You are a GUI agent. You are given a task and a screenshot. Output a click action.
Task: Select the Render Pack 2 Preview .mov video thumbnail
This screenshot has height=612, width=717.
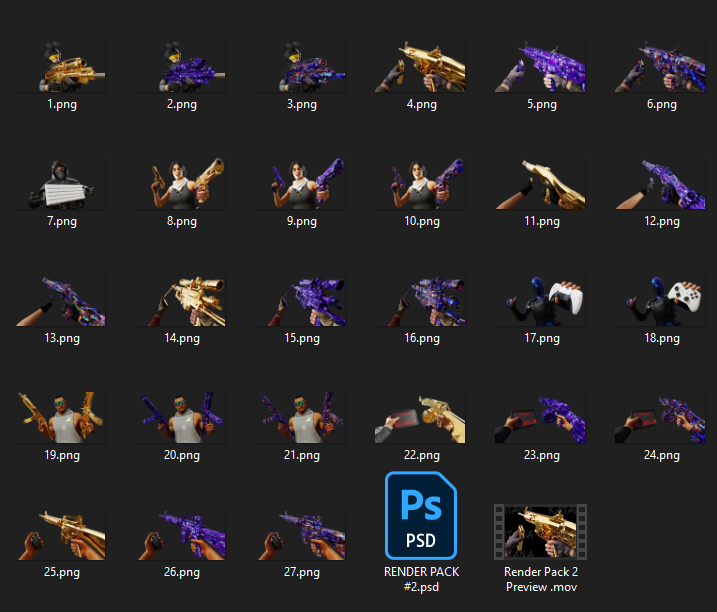(x=540, y=531)
